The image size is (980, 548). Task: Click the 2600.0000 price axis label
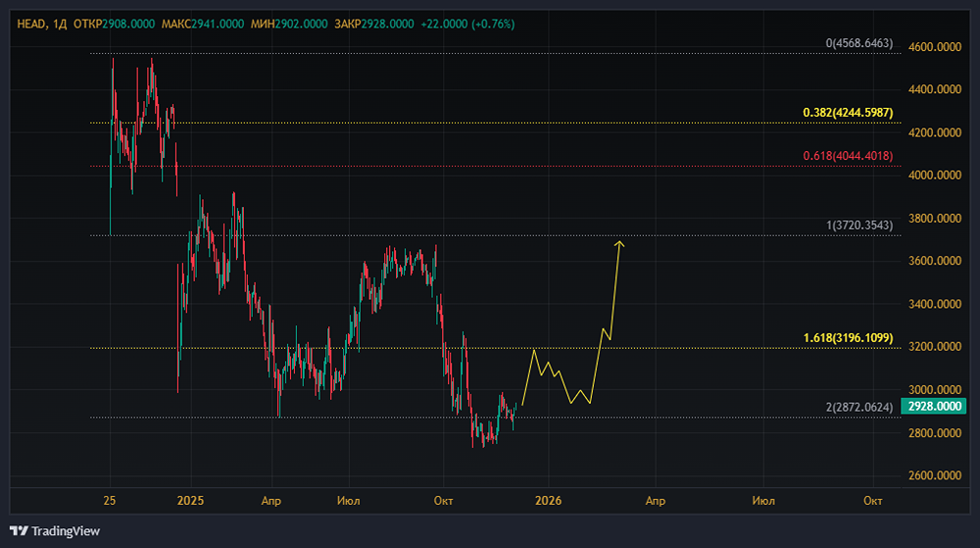coord(935,475)
